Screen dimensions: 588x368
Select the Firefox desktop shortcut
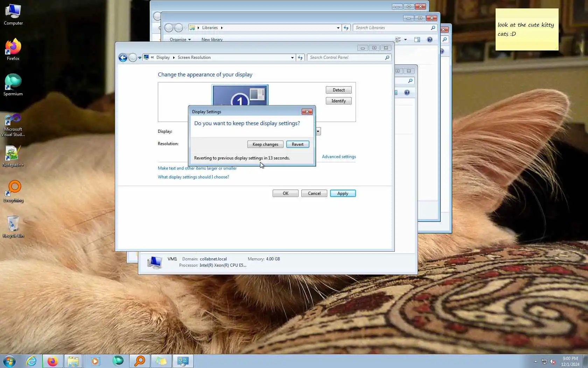coord(13,49)
